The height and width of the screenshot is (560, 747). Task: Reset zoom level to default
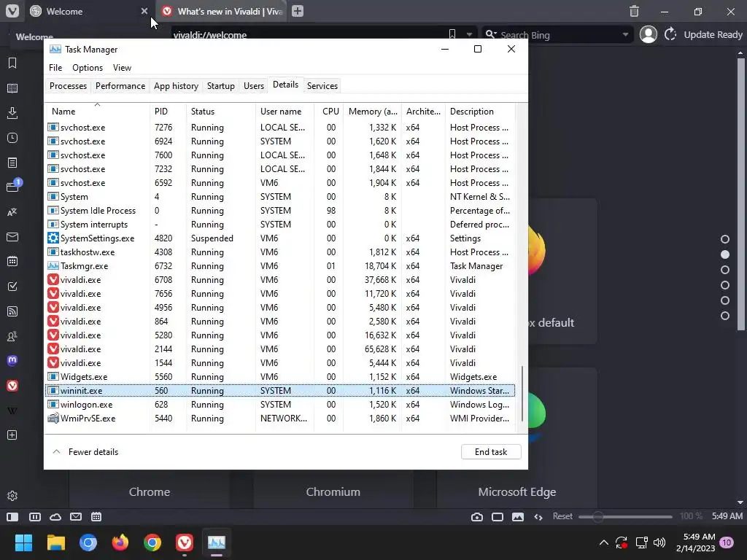562,516
